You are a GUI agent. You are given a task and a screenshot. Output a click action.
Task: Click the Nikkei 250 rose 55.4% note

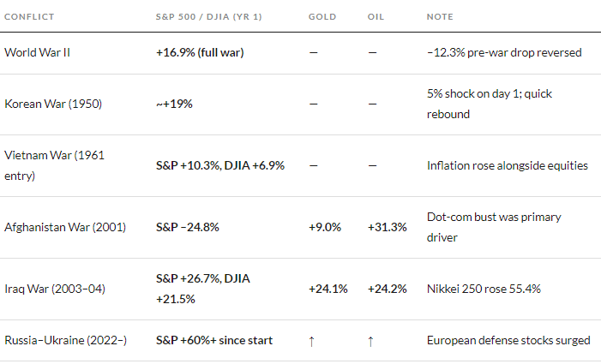(x=484, y=289)
